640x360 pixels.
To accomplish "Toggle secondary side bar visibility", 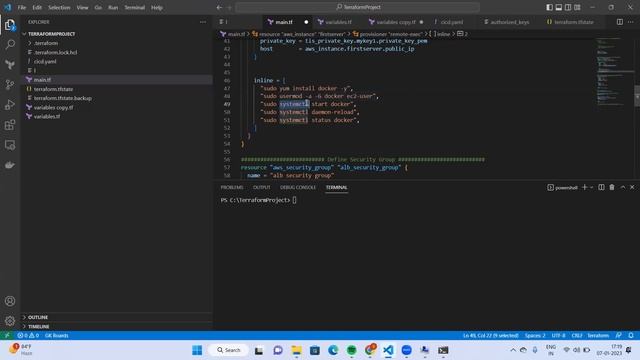I will (x=568, y=7).
